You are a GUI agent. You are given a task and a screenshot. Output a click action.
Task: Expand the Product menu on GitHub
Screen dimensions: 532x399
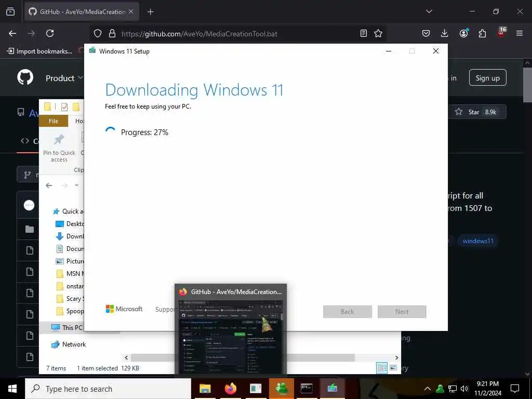tap(64, 78)
